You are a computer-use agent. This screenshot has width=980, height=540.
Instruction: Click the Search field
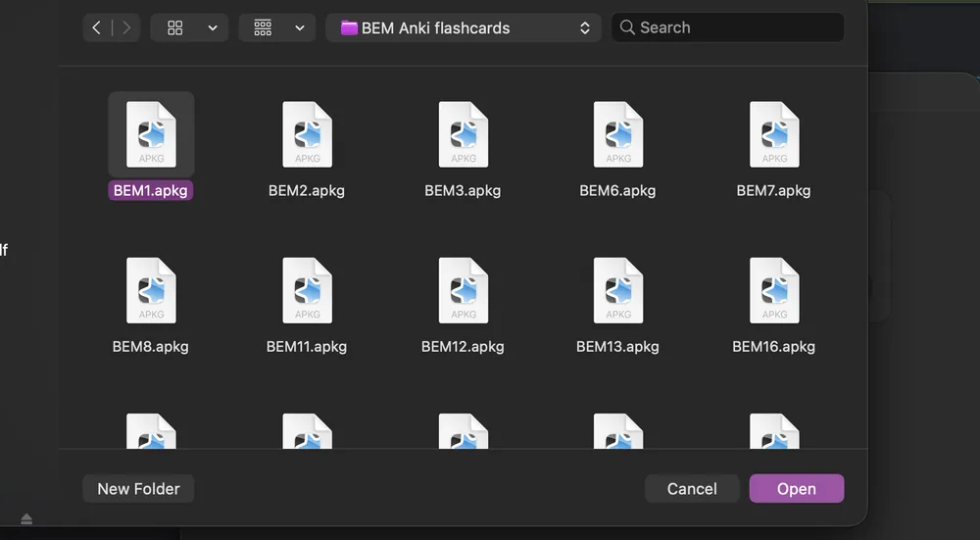(x=727, y=27)
